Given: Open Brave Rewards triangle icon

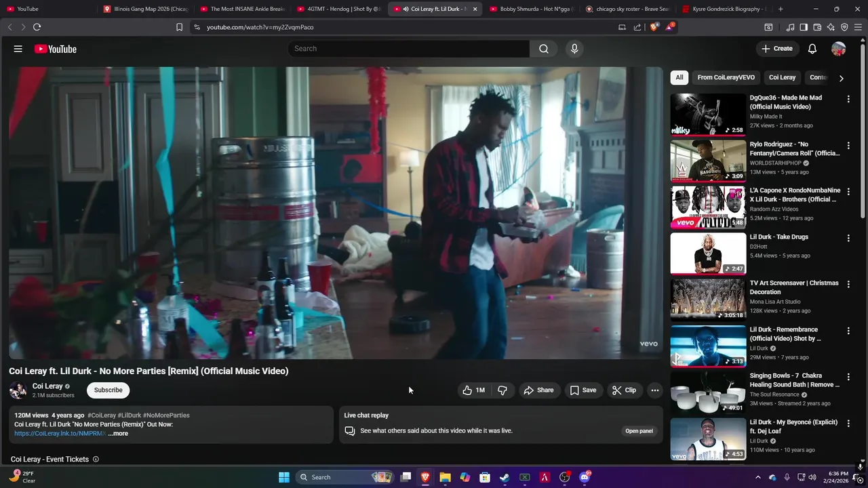Looking at the screenshot, I should pos(670,27).
